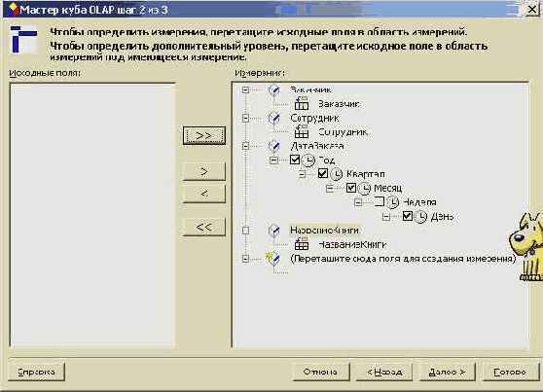Select the Сотрудник child level label
Viewport: 543px width, 392px height.
[x=343, y=132]
